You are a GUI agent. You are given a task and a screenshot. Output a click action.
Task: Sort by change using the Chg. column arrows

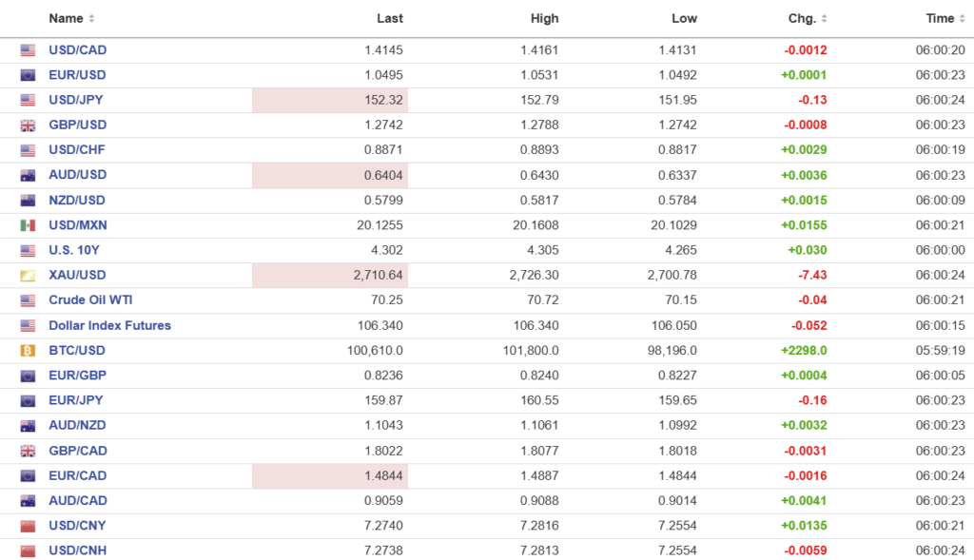pos(824,19)
